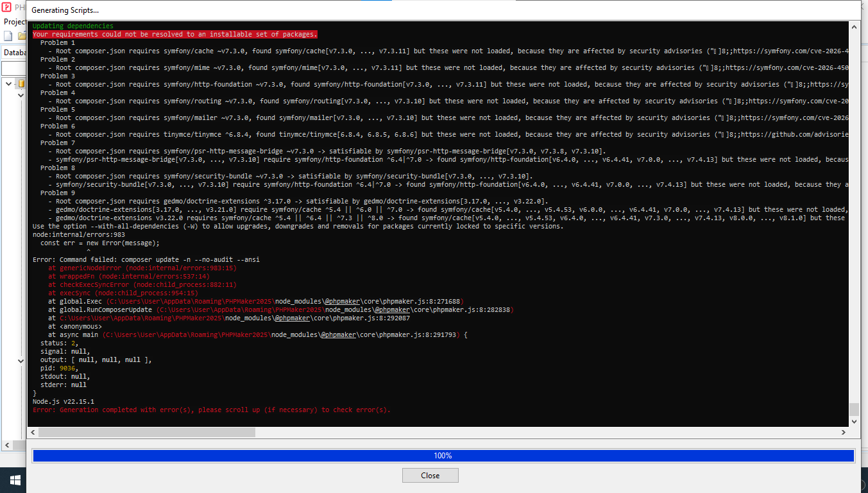Image resolution: width=868 pixels, height=493 pixels.
Task: Click the down arrow of the console scrollbar
Action: pos(853,422)
